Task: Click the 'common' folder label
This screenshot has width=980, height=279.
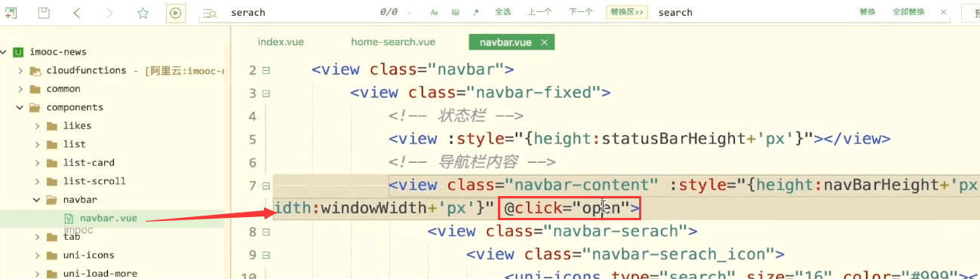Action: pyautogui.click(x=63, y=89)
